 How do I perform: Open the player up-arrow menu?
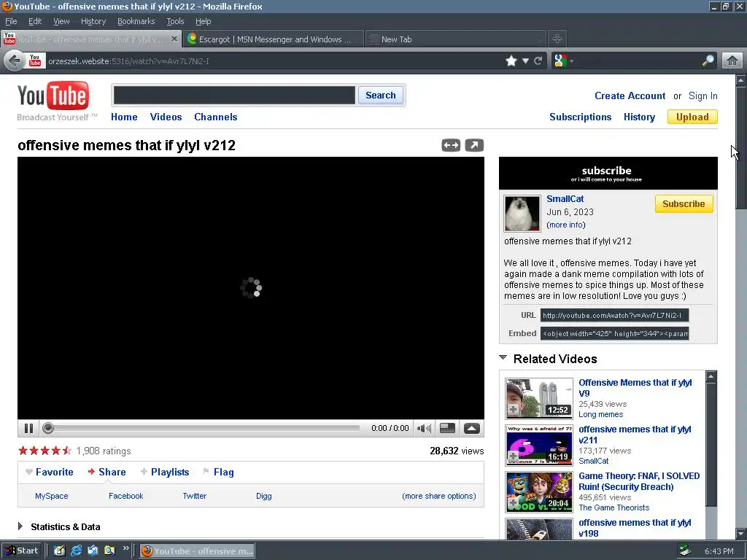click(472, 429)
